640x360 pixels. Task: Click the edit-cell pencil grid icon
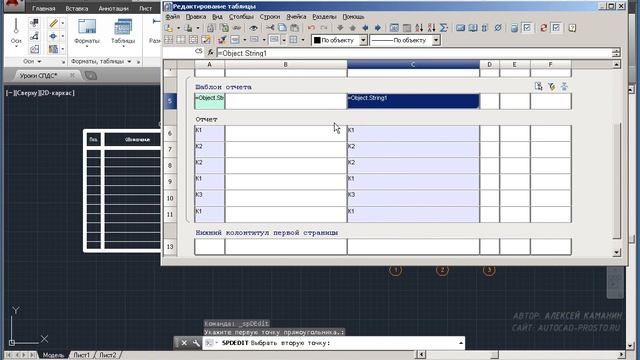click(x=206, y=40)
